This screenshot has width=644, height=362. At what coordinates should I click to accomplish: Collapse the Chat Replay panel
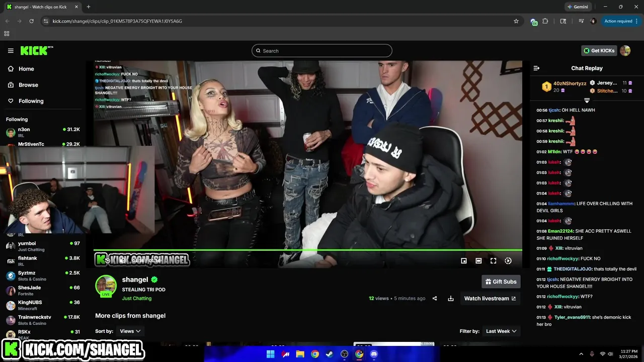tap(536, 68)
